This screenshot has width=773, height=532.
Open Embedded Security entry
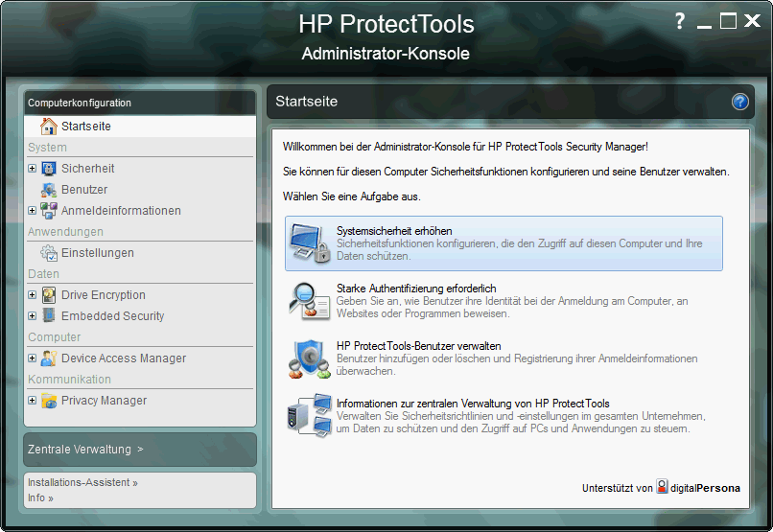click(x=112, y=315)
